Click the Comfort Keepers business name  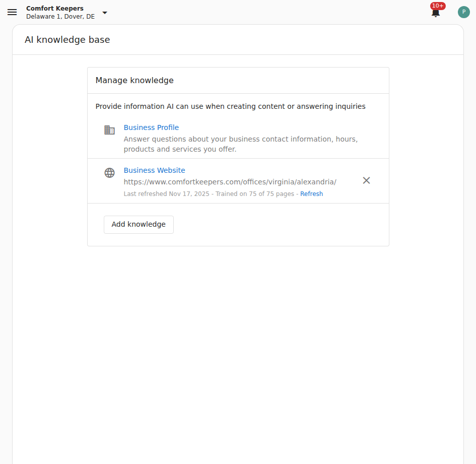pyautogui.click(x=54, y=8)
